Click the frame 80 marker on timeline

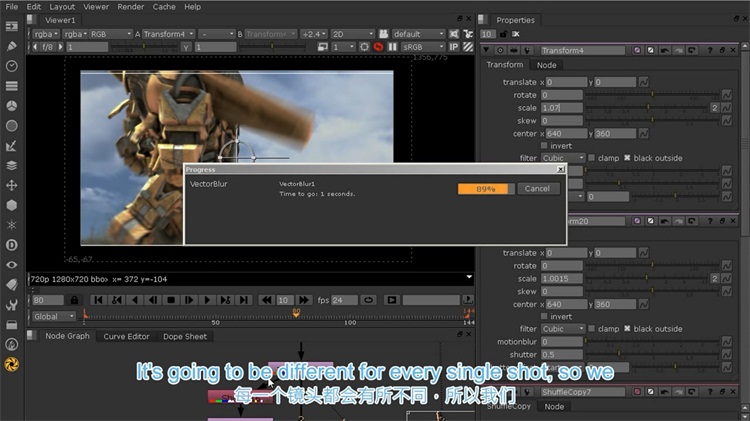click(x=297, y=312)
